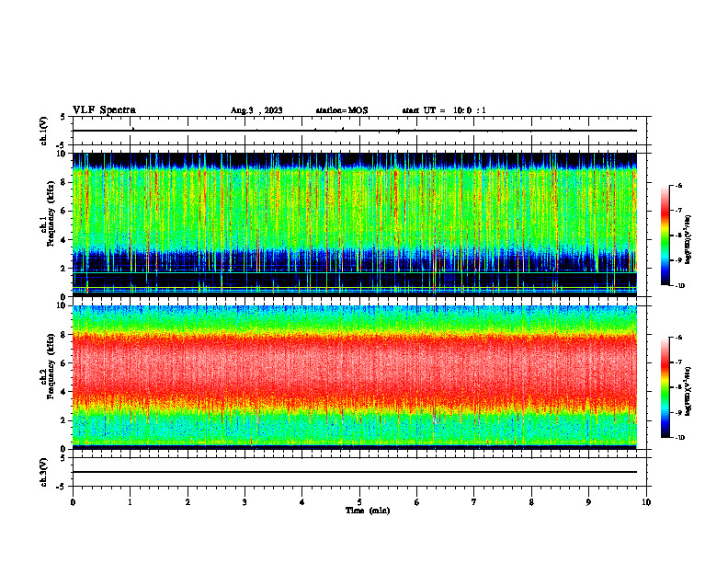Click the "8" tick label on time axis

tap(531, 502)
